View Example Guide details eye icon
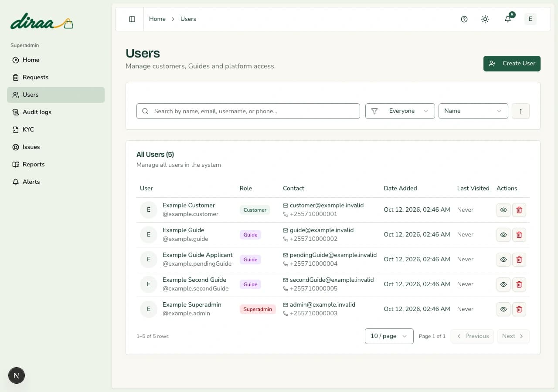Viewport: 558px width, 392px height. coord(504,235)
